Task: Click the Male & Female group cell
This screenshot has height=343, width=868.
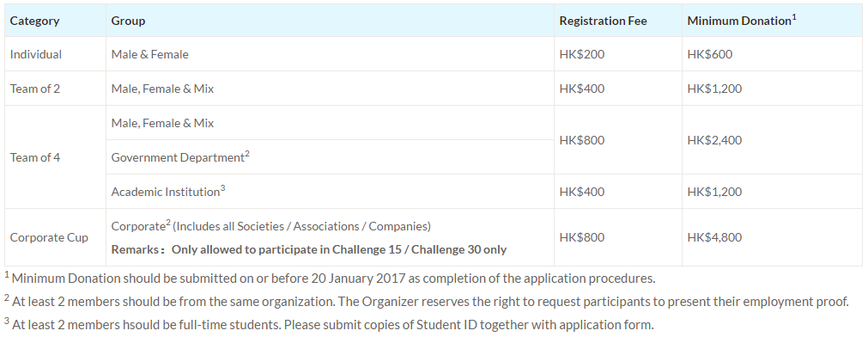Action: click(149, 54)
